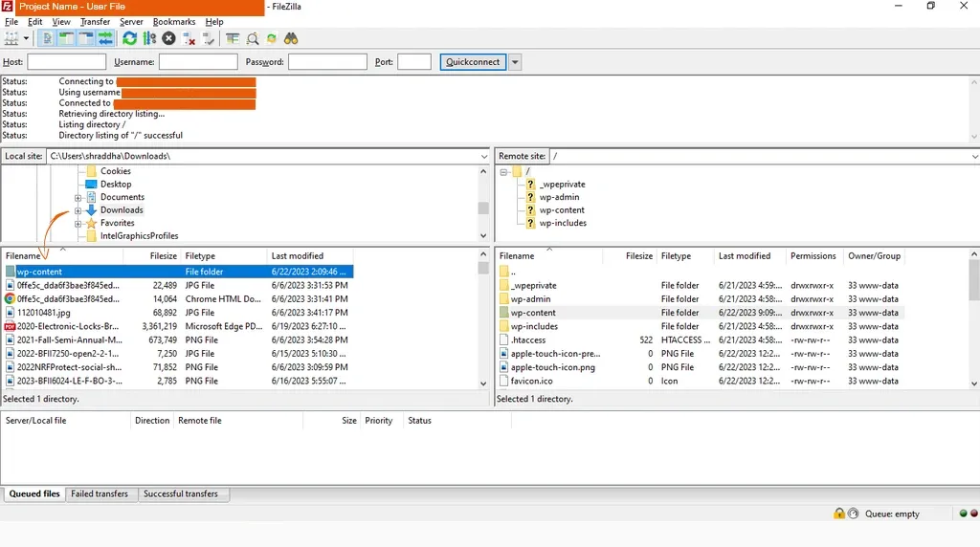The width and height of the screenshot is (980, 547).
Task: Sort remote files by Permissions column
Action: click(x=813, y=256)
